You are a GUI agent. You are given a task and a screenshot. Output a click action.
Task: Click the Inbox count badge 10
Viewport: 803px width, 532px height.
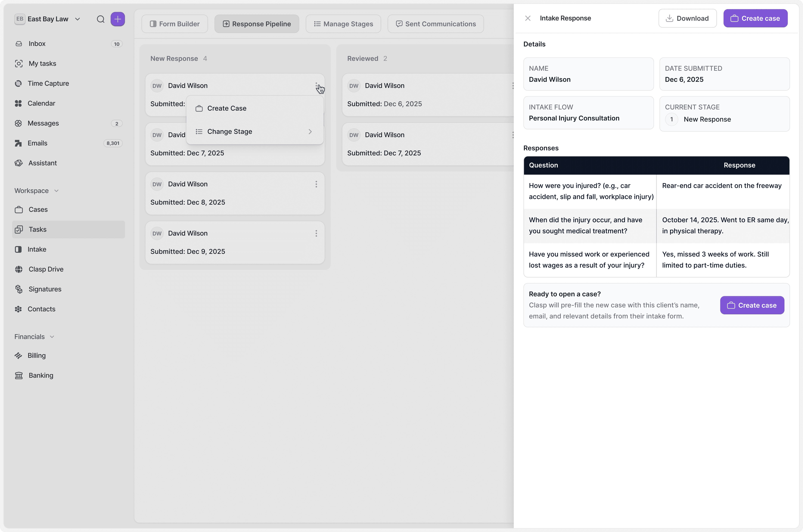pyautogui.click(x=117, y=44)
